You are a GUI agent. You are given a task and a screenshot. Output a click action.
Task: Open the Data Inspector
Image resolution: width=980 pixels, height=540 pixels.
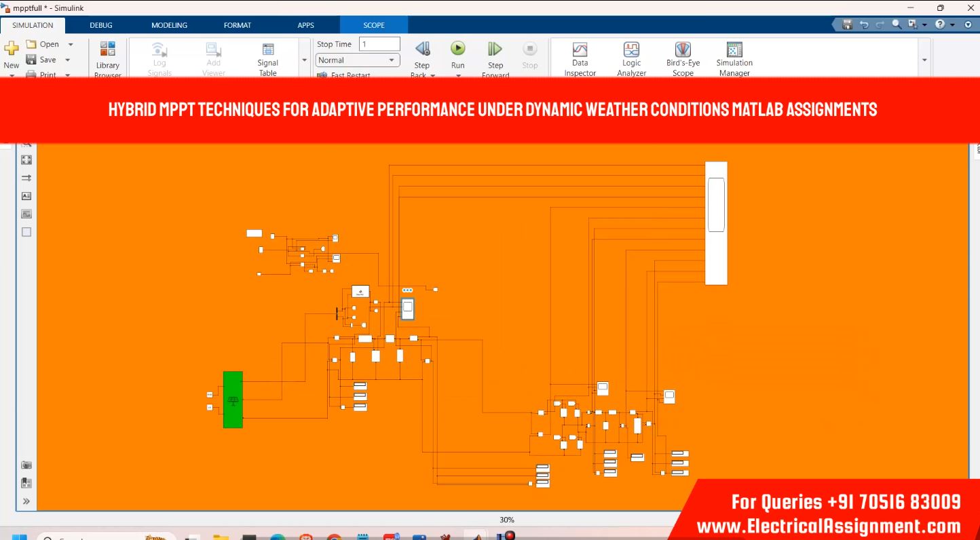580,50
